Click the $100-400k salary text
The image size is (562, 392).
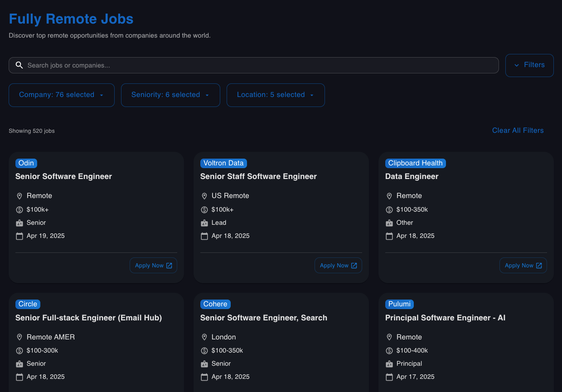(412, 350)
